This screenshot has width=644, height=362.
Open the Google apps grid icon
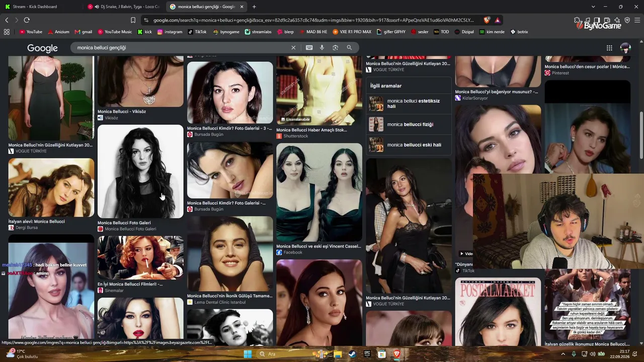pyautogui.click(x=609, y=48)
